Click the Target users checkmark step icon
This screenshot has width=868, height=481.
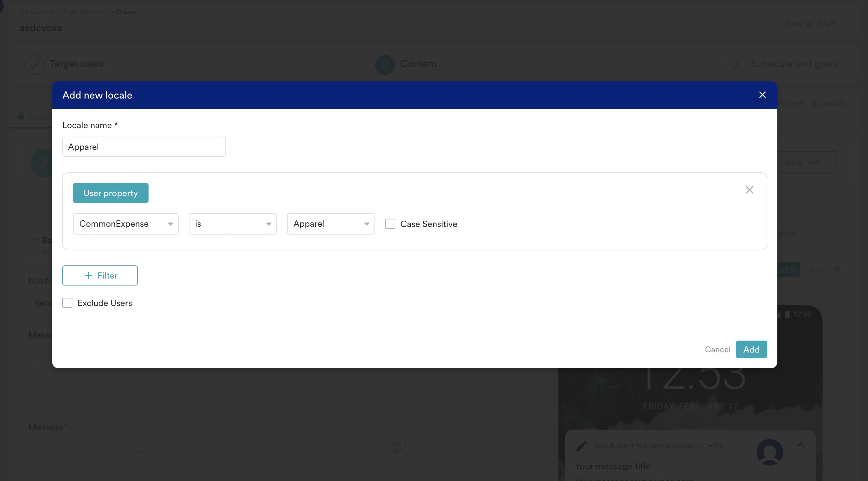(x=34, y=65)
